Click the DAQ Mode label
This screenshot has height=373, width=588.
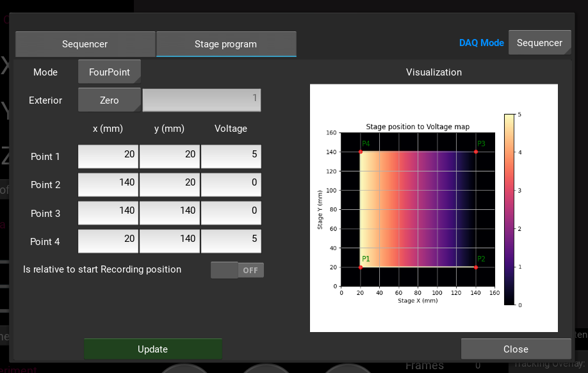482,43
